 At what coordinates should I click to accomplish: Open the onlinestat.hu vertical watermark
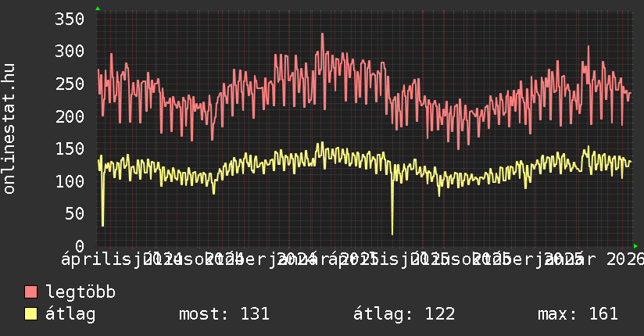tap(9, 129)
